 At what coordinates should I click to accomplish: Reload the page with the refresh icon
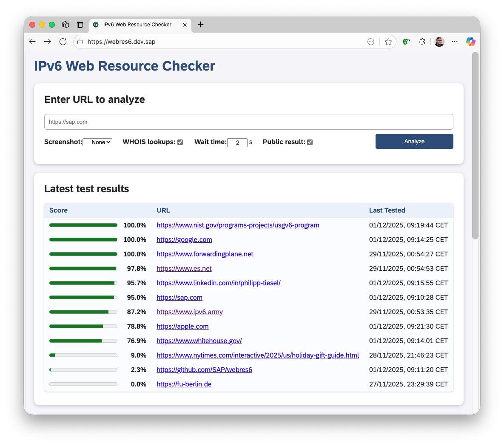(63, 42)
